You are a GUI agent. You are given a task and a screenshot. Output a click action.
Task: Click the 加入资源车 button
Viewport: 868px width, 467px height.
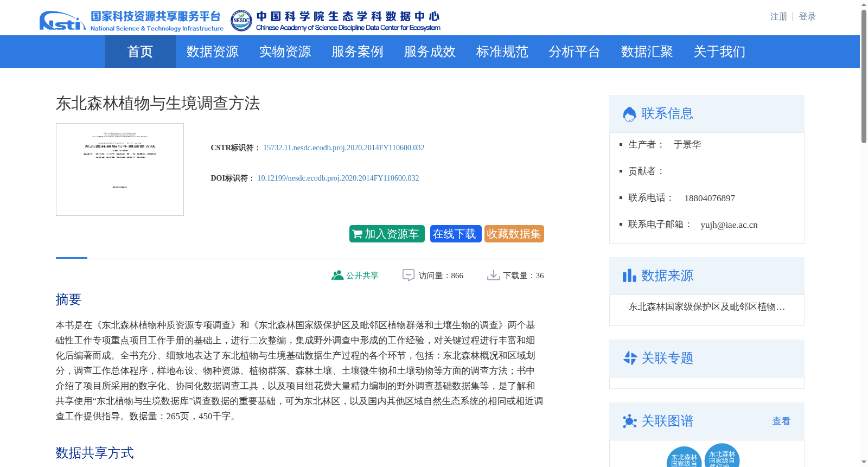(x=387, y=234)
